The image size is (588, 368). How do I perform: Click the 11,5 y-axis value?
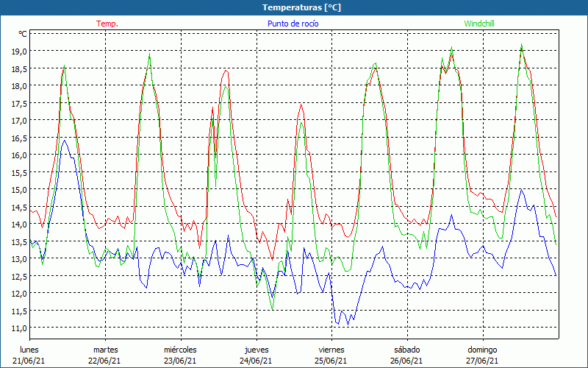click(x=19, y=311)
